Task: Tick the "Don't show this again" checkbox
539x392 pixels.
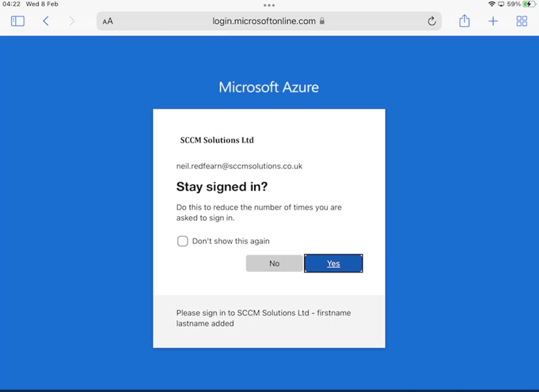Action: coord(183,241)
